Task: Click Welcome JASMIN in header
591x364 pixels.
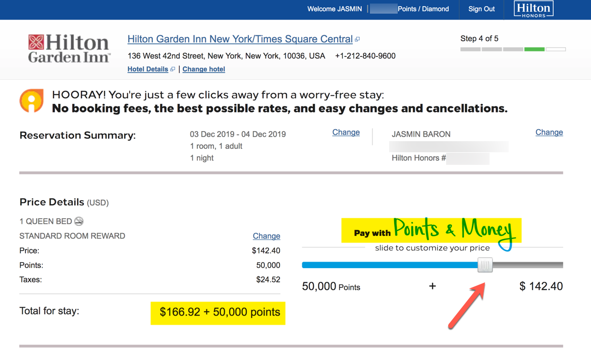Action: (x=334, y=9)
